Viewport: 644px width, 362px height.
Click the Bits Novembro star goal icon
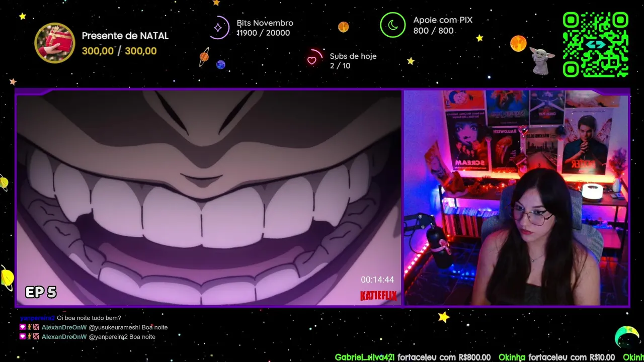click(x=219, y=28)
